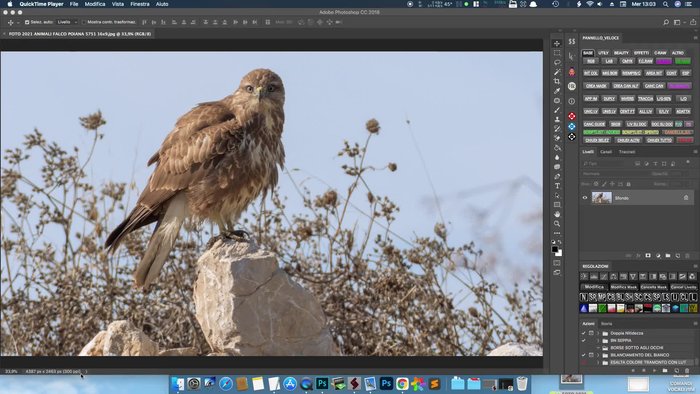
Task: Click the foreground black color swatch
Action: tap(554, 249)
